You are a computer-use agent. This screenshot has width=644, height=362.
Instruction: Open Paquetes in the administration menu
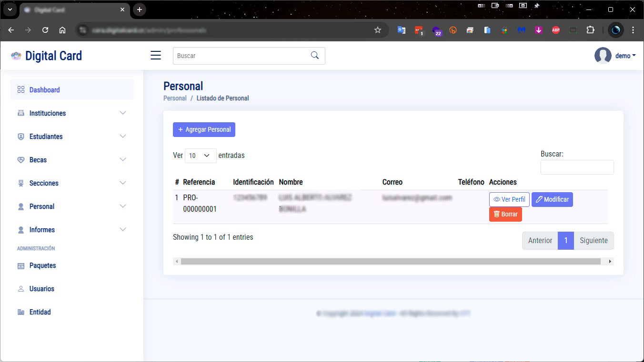(42, 265)
